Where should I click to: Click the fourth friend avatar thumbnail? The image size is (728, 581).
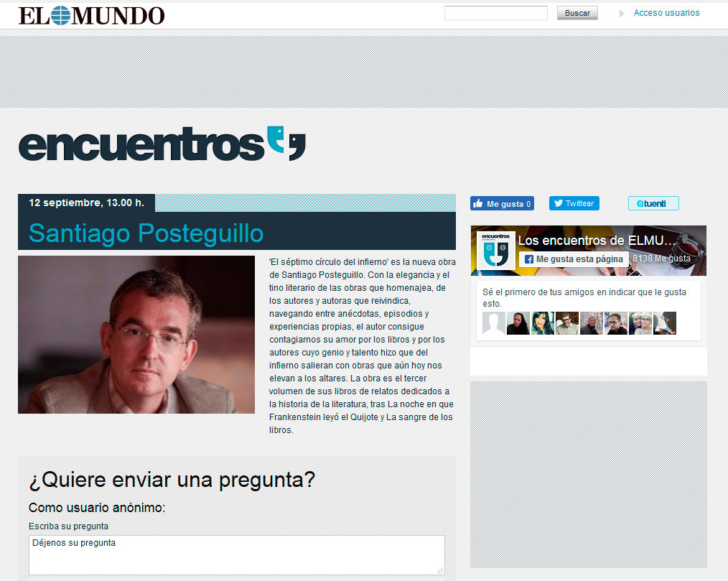(x=567, y=323)
